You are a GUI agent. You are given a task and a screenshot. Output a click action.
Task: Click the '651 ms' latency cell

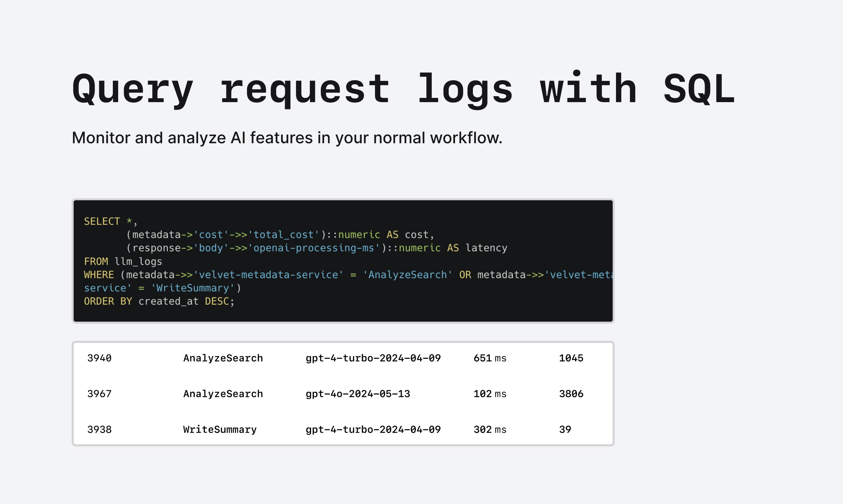pos(490,358)
